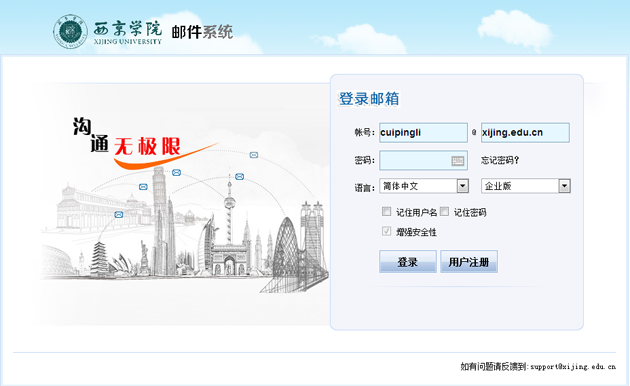Click the 登录 login button

408,261
